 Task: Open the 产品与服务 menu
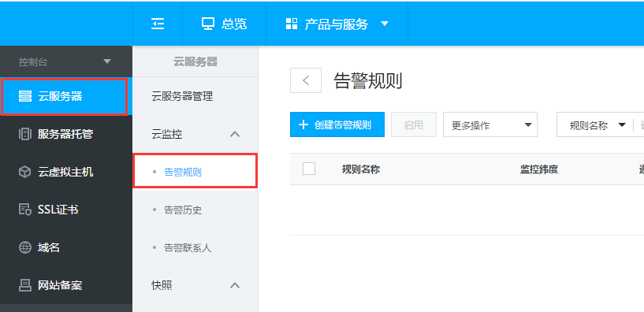click(337, 24)
